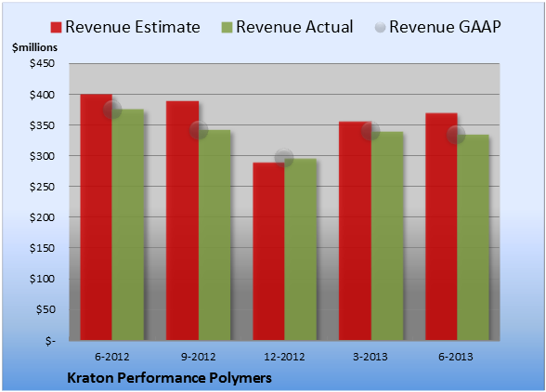Click the '$350' axis value

[x=42, y=125]
